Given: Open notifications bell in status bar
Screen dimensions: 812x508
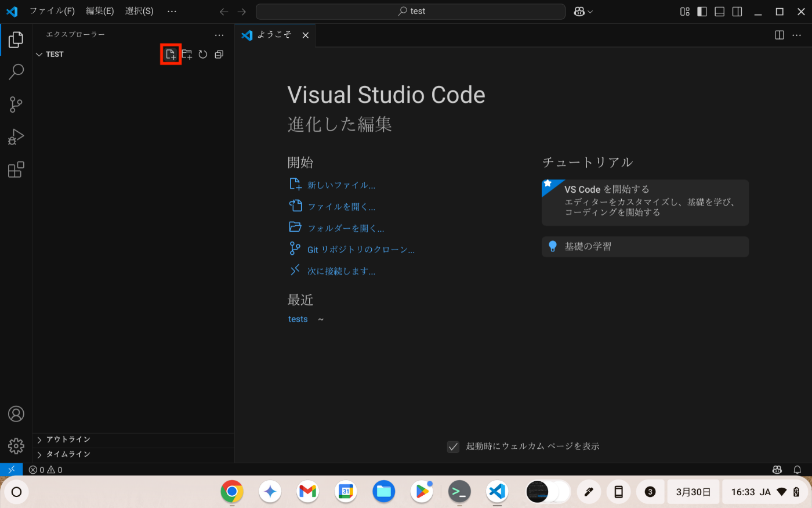Looking at the screenshot, I should 797,470.
